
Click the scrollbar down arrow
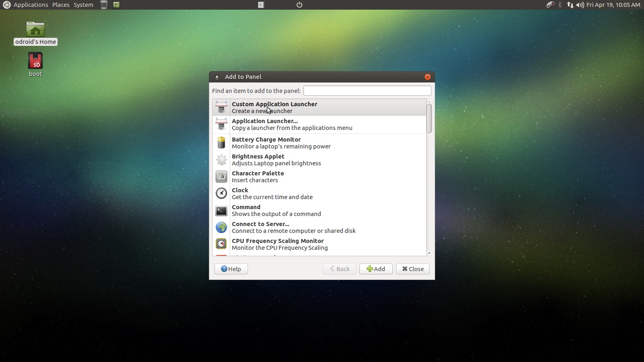click(x=429, y=253)
